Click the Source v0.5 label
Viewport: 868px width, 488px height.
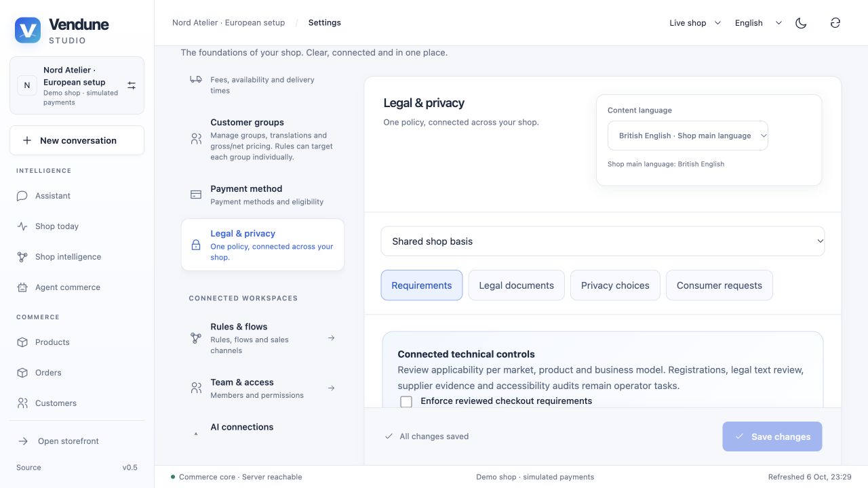[77, 468]
